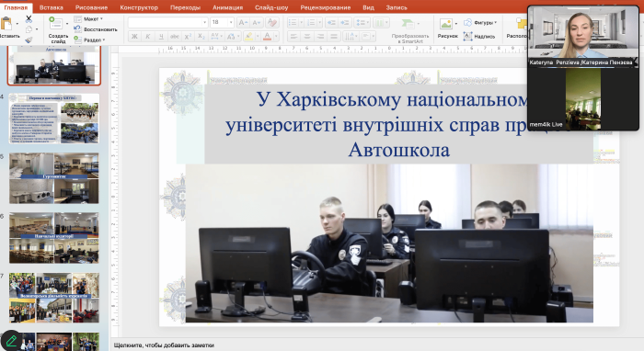Open the Слайд-шоу tab
644x351 pixels.
tap(271, 7)
